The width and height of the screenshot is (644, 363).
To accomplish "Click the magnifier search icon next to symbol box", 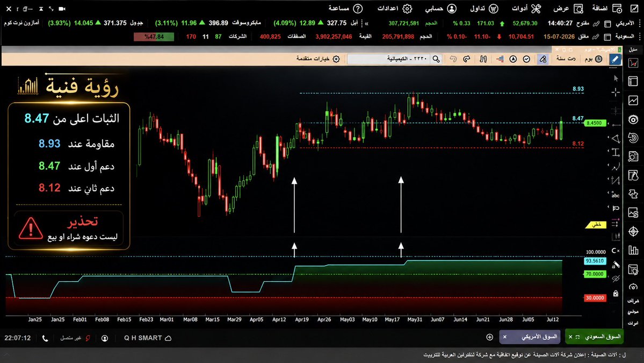I will click(436, 59).
